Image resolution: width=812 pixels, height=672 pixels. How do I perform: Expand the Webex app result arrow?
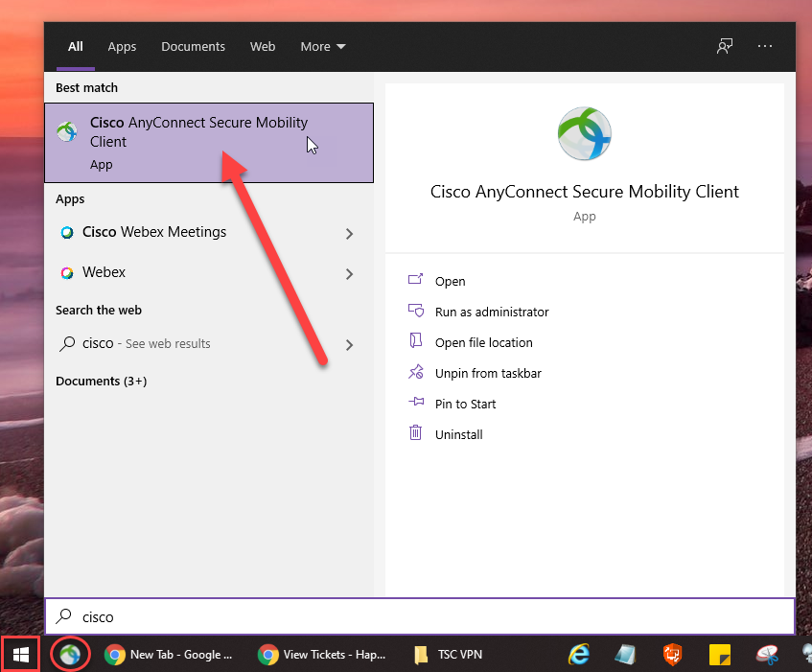click(349, 273)
